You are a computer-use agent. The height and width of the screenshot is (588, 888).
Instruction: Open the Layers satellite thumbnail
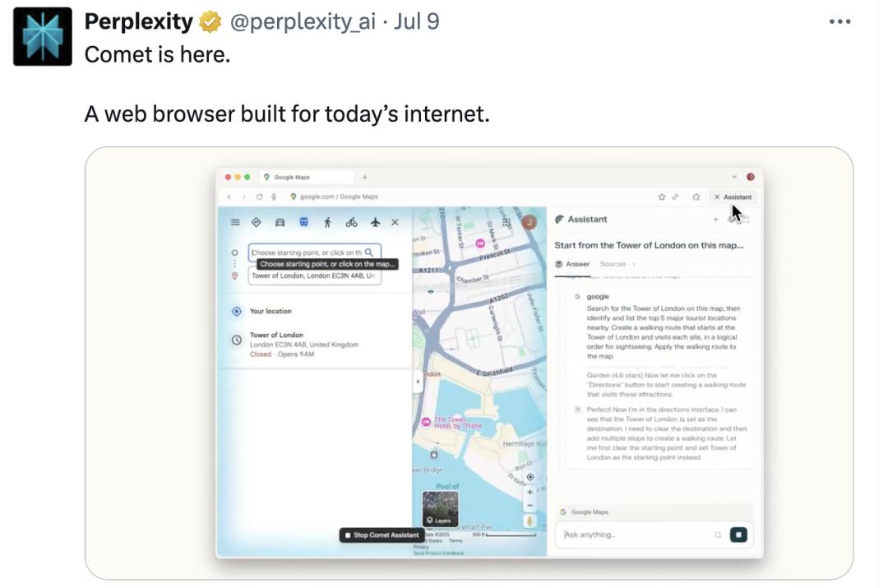[x=440, y=508]
